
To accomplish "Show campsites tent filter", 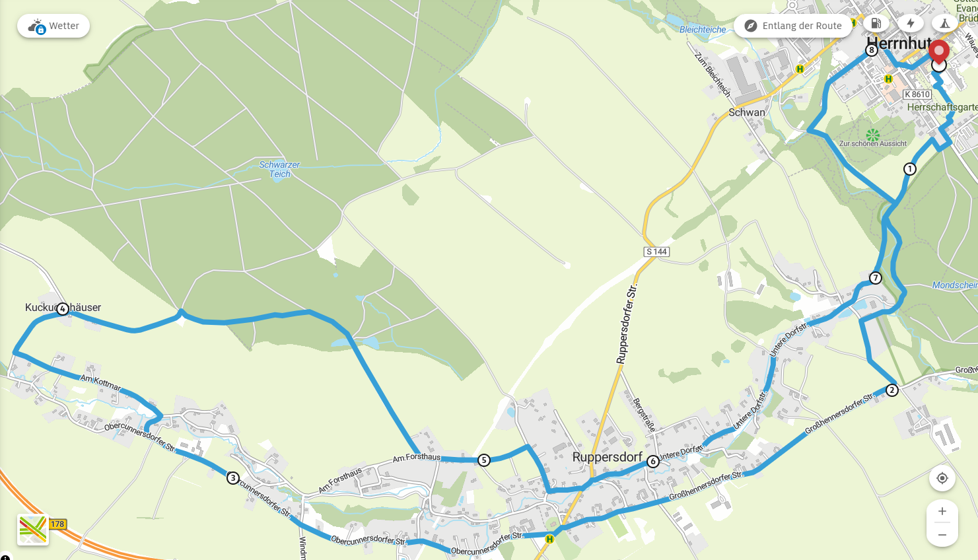I will [945, 24].
